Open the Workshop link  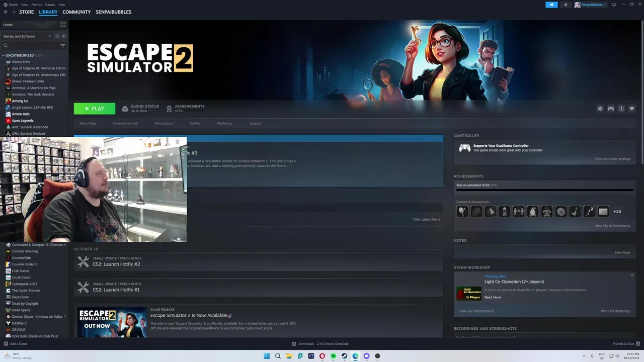click(224, 123)
